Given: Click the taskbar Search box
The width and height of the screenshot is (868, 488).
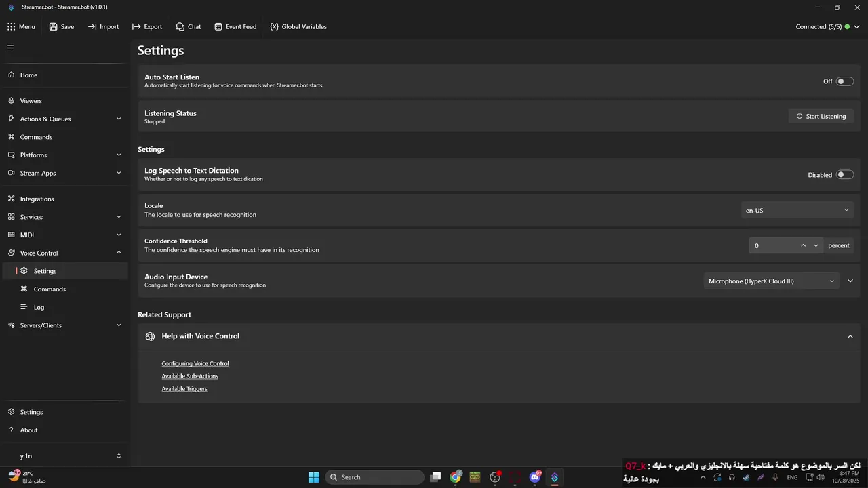Looking at the screenshot, I should (375, 477).
